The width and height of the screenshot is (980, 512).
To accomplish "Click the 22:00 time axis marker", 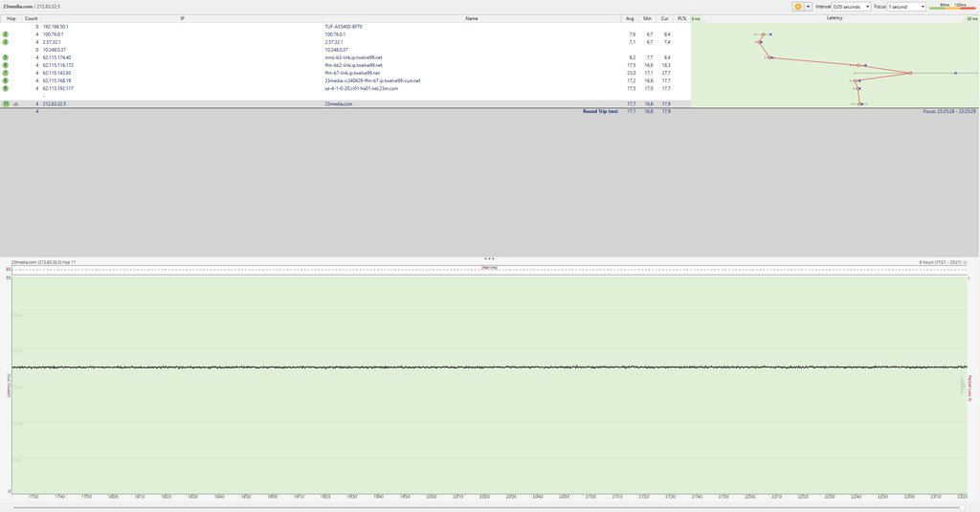I will tap(749, 497).
